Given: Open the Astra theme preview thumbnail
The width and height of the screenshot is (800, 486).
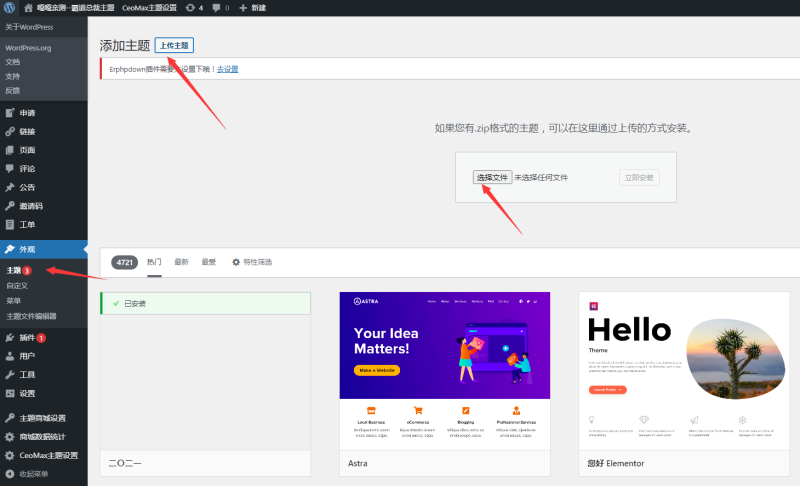Looking at the screenshot, I should tap(444, 371).
